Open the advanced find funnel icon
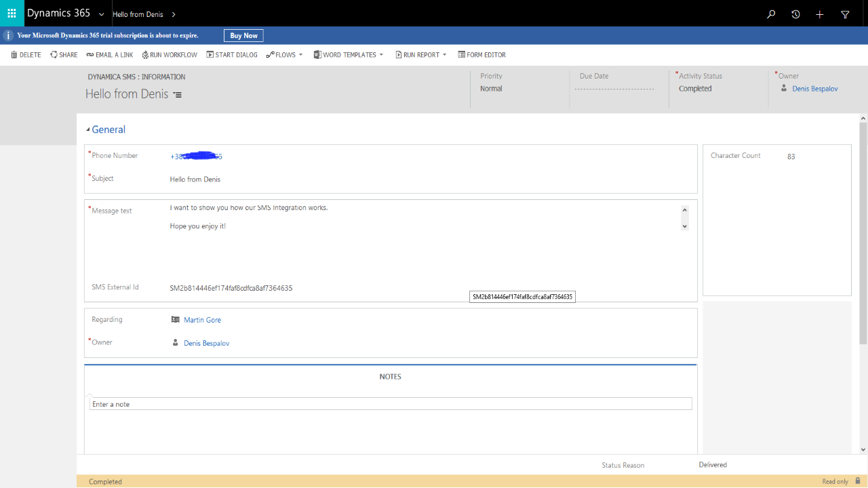Screen dimensions: 868x488 (x=845, y=14)
